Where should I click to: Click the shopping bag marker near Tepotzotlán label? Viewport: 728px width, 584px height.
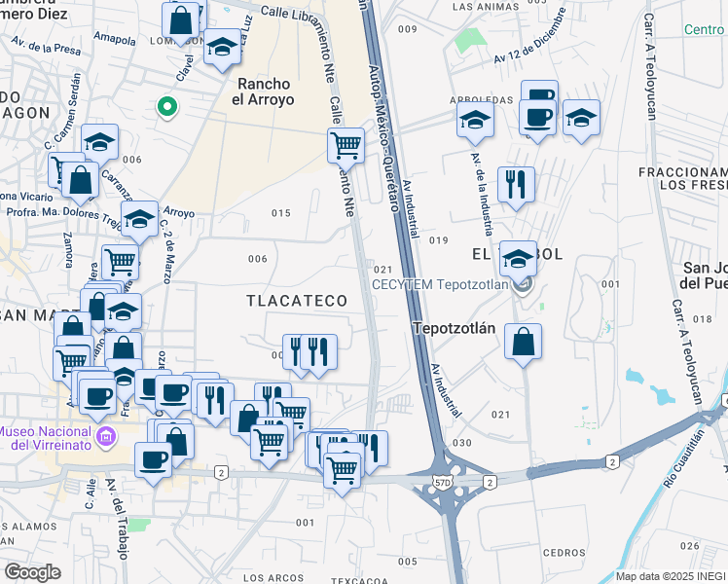tap(524, 346)
